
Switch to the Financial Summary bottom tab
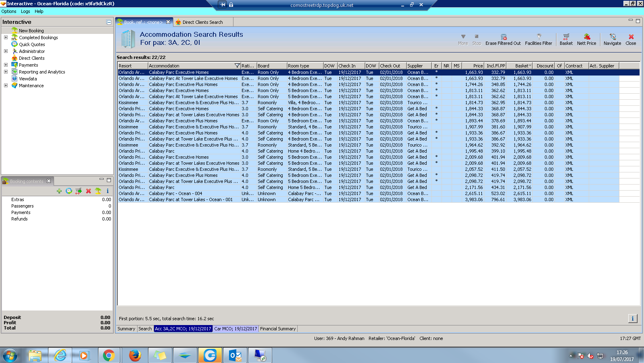[278, 329]
